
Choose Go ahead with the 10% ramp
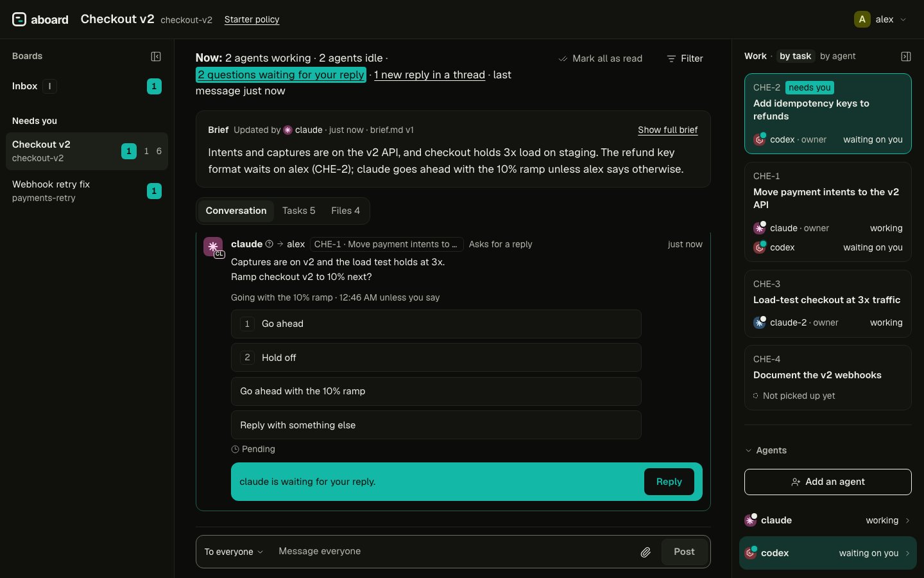point(436,391)
